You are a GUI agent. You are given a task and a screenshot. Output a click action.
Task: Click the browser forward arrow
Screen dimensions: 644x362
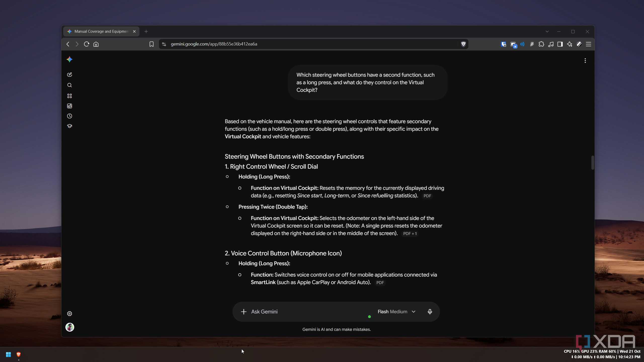coord(77,44)
